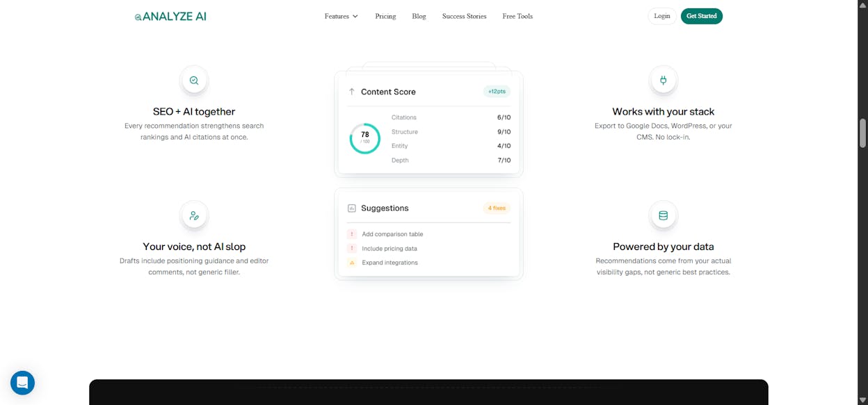Click the Works with your stack heading
The height and width of the screenshot is (405, 868).
coord(663,111)
